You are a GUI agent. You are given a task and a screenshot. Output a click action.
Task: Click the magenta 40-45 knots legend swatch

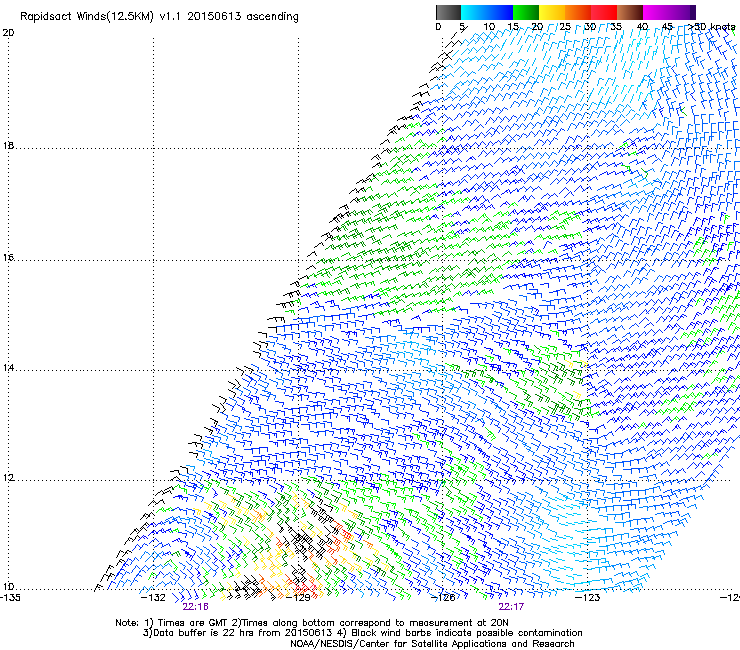[656, 12]
